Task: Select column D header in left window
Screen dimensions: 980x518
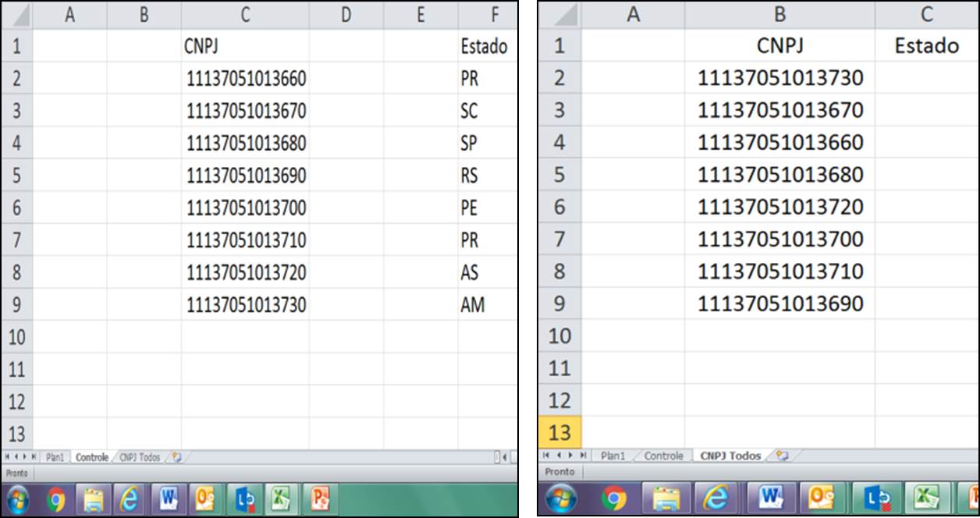Action: pyautogui.click(x=346, y=15)
